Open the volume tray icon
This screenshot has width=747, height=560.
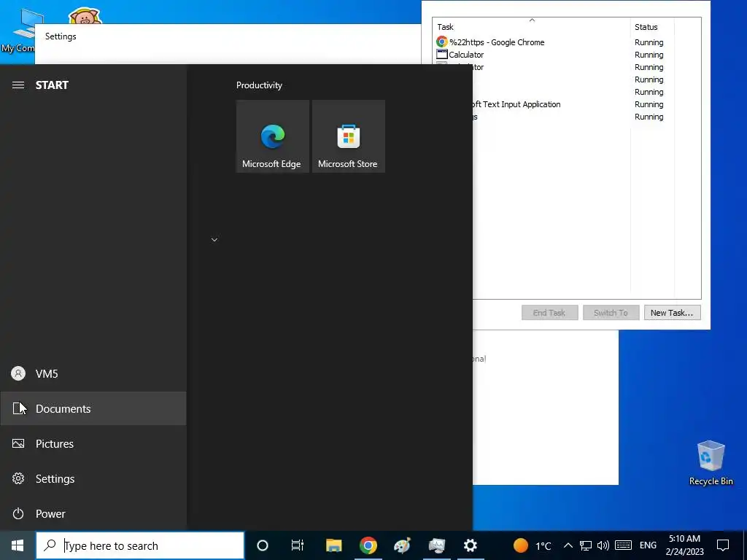[603, 545]
